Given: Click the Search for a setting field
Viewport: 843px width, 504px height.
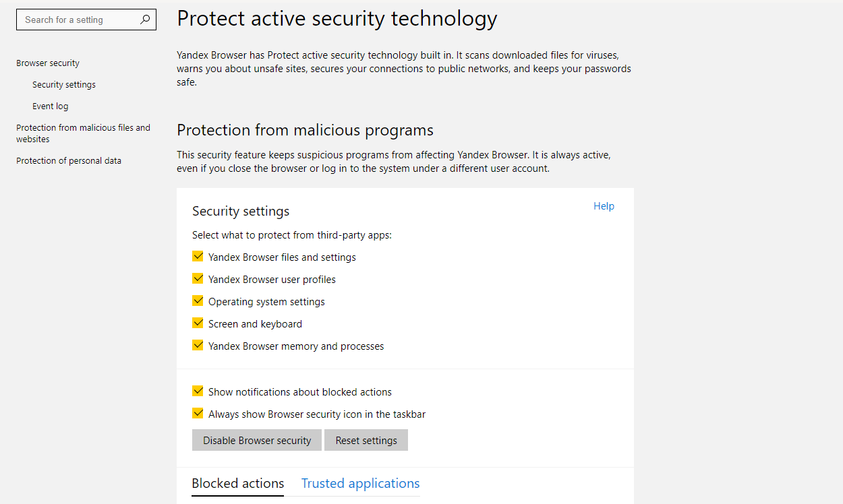Looking at the screenshot, I should (x=78, y=20).
